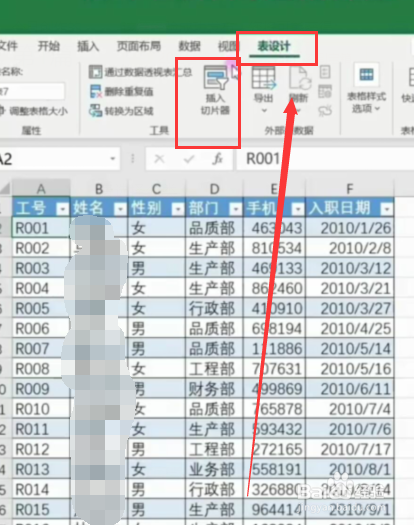Image resolution: width=414 pixels, height=525 pixels.
Task: Click the table name input field
Action: (x=32, y=91)
